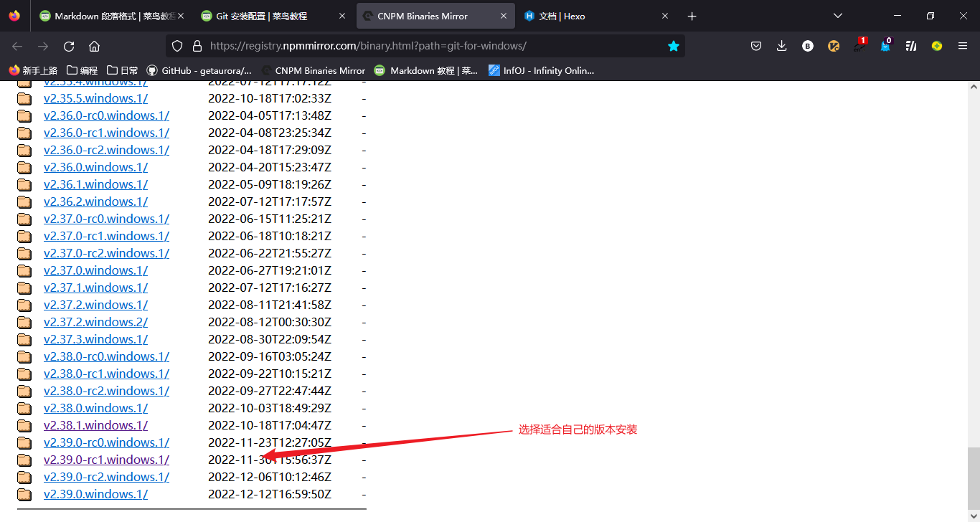980x522 pixels.
Task: Open Pocket save icon
Action: coord(756,46)
